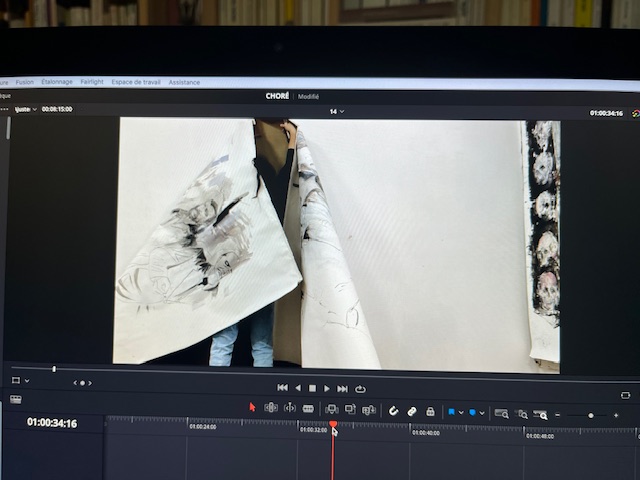
Task: Open the Espace de travail menu
Action: pyautogui.click(x=136, y=82)
